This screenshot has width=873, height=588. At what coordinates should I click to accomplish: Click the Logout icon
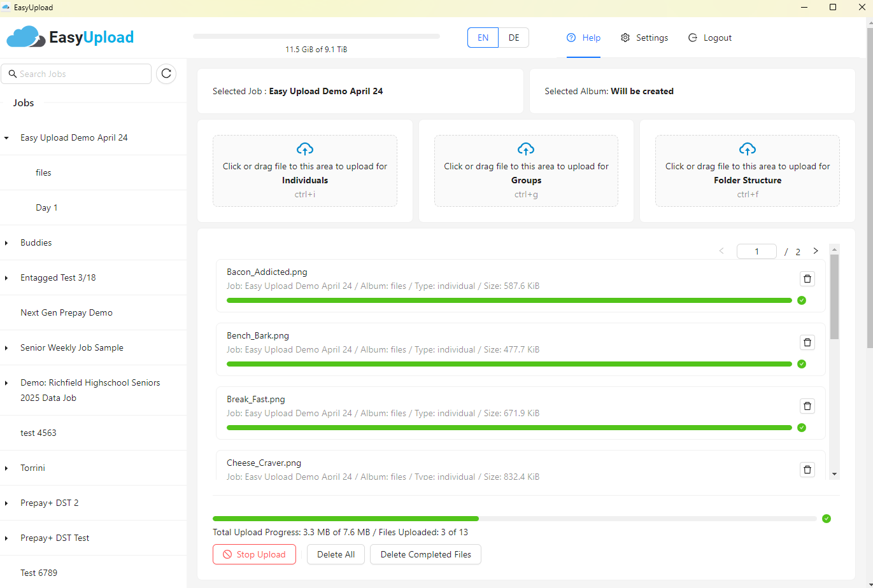[693, 38]
